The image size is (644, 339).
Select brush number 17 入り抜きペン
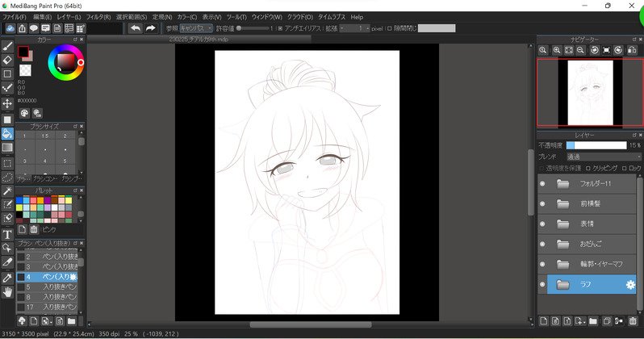coord(47,307)
